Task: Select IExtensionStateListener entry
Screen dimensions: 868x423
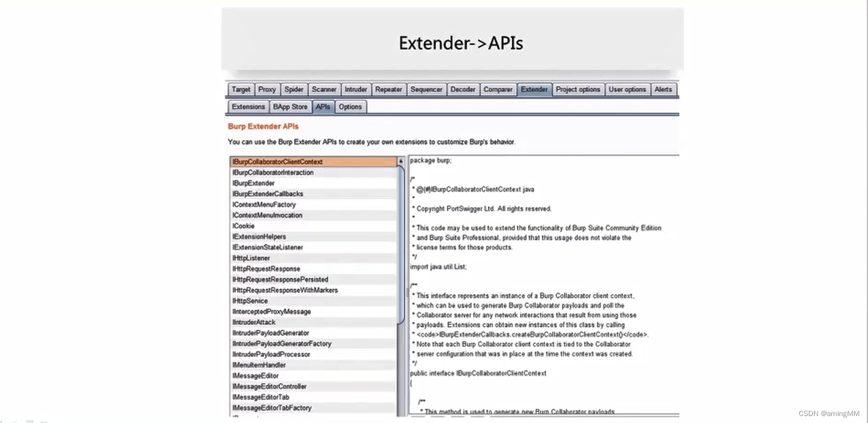Action: [313, 247]
